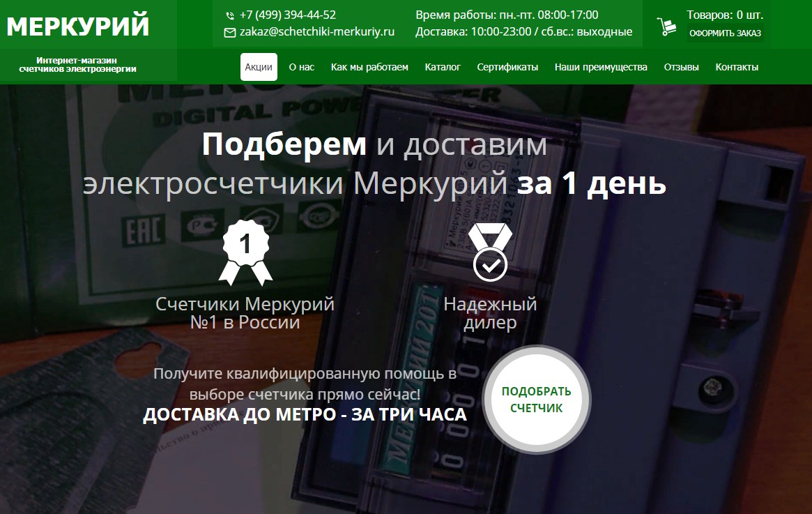Call phone number +7 (499) 394-44-52

[287, 15]
